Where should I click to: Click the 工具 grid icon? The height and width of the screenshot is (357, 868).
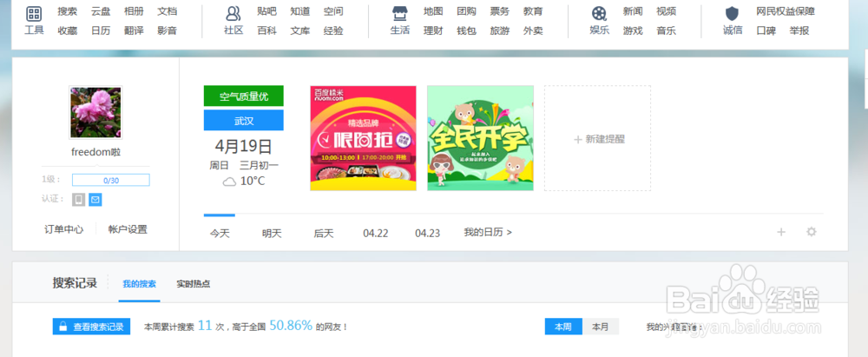[34, 14]
